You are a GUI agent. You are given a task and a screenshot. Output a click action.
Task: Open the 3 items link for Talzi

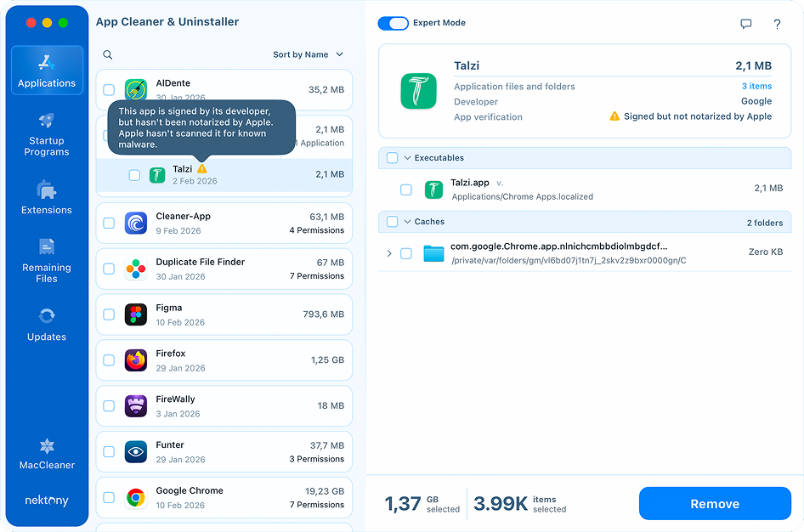(757, 86)
